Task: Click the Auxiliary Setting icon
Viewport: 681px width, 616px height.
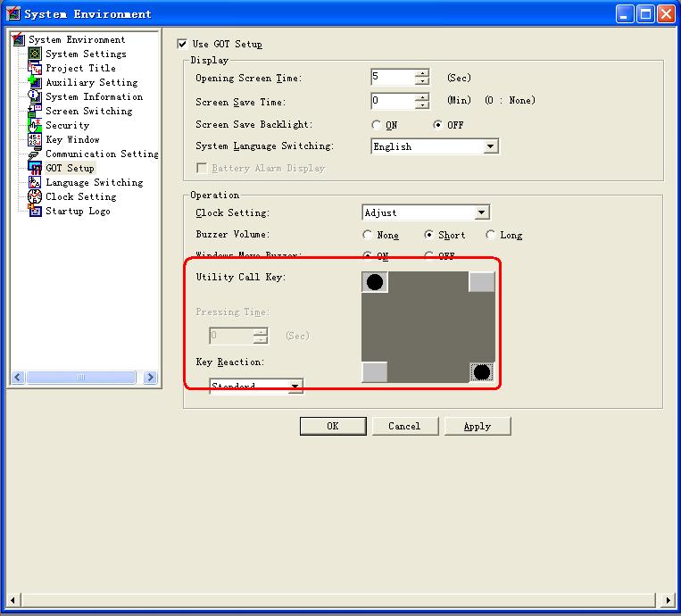Action: (35, 82)
